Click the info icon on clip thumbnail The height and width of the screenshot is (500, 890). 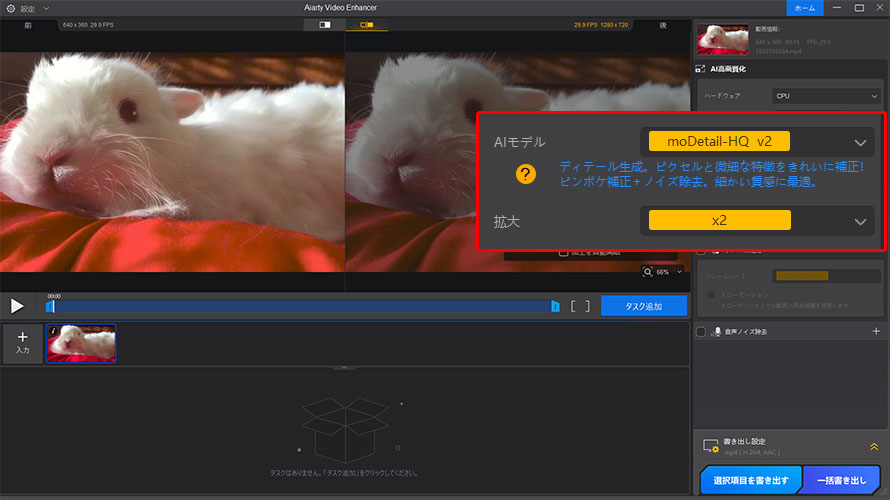coord(53,330)
